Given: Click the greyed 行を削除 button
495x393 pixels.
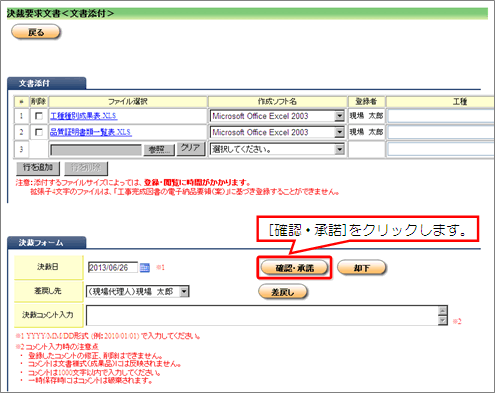Looking at the screenshot, I should [x=86, y=168].
